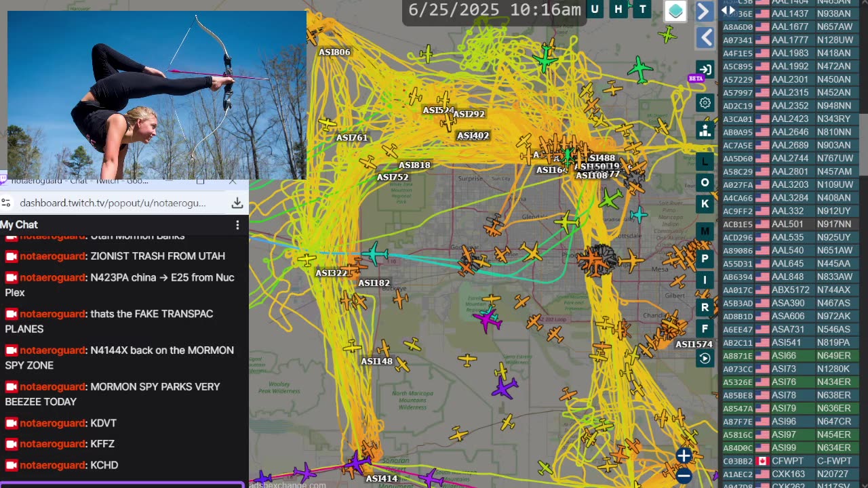The image size is (868, 488).
Task: Open the login icon with BETA badge
Action: (705, 69)
